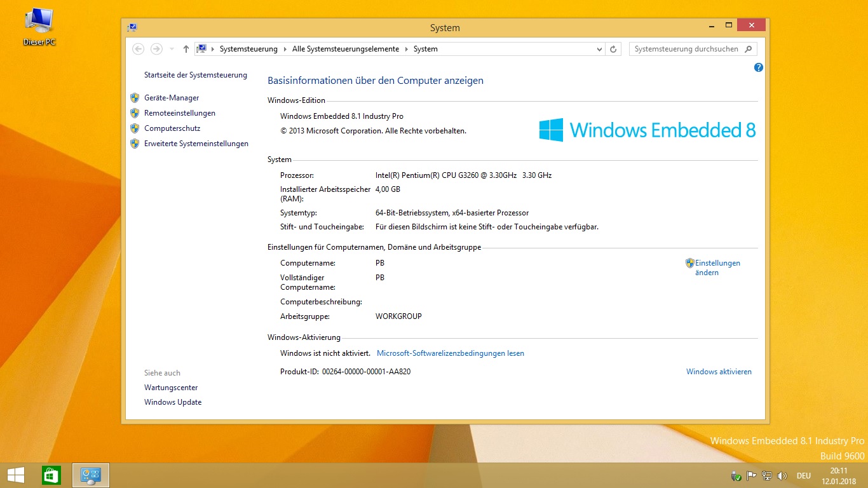Click the Windows aktivieren link
868x488 pixels.
[719, 372]
